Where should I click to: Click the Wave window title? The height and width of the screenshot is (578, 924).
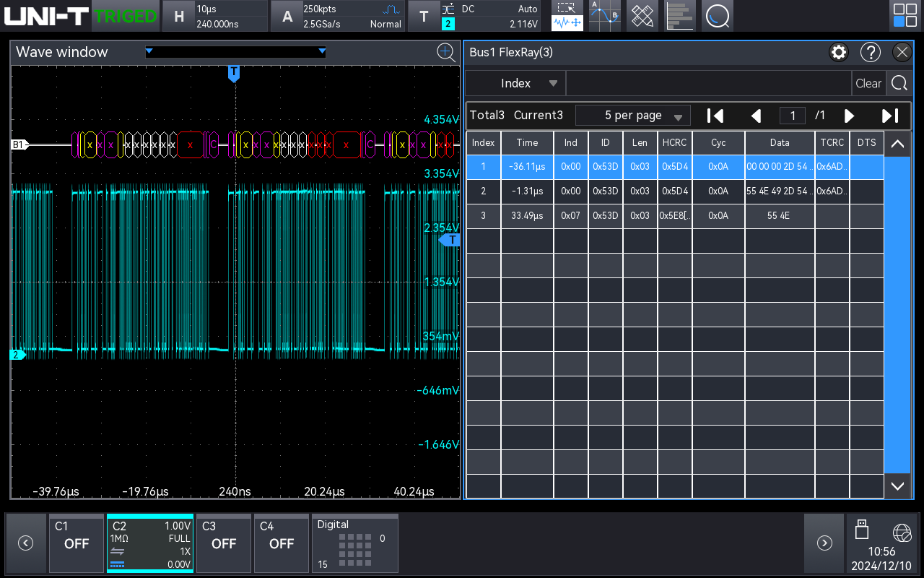61,52
